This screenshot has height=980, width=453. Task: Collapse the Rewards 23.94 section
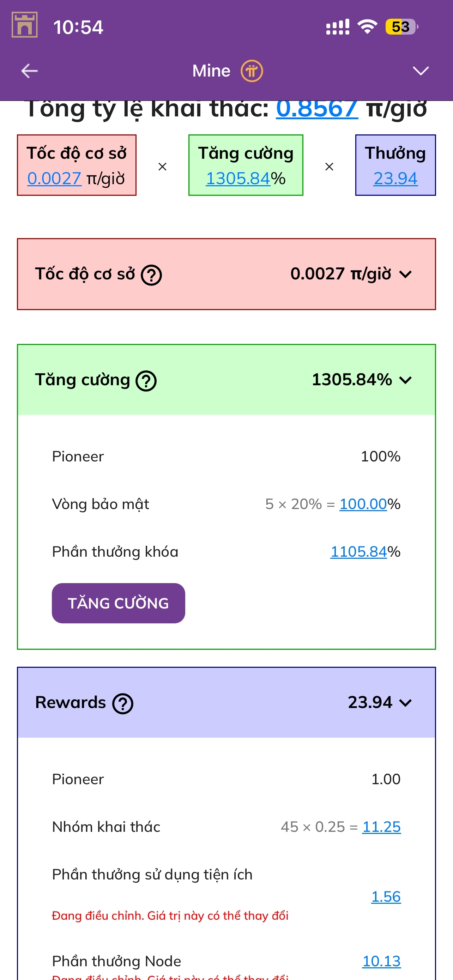pyautogui.click(x=406, y=703)
